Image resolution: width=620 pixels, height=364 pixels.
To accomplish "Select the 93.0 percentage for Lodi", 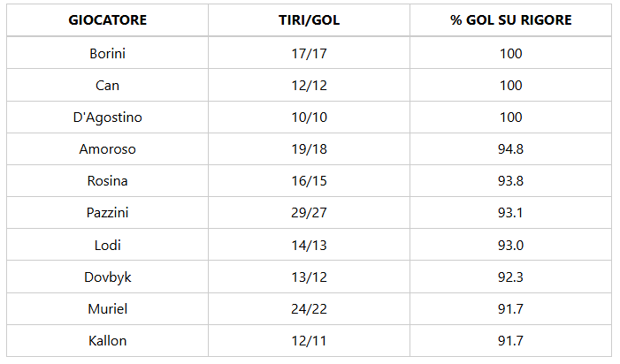I will click(510, 245).
